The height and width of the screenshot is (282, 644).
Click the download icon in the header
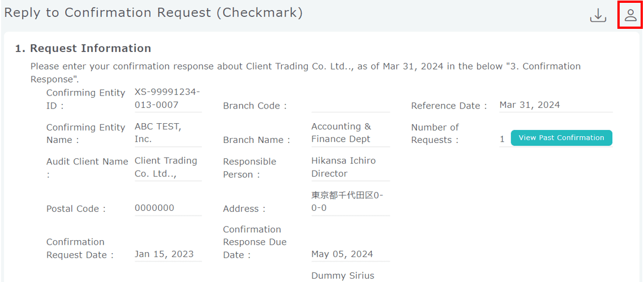pyautogui.click(x=598, y=15)
